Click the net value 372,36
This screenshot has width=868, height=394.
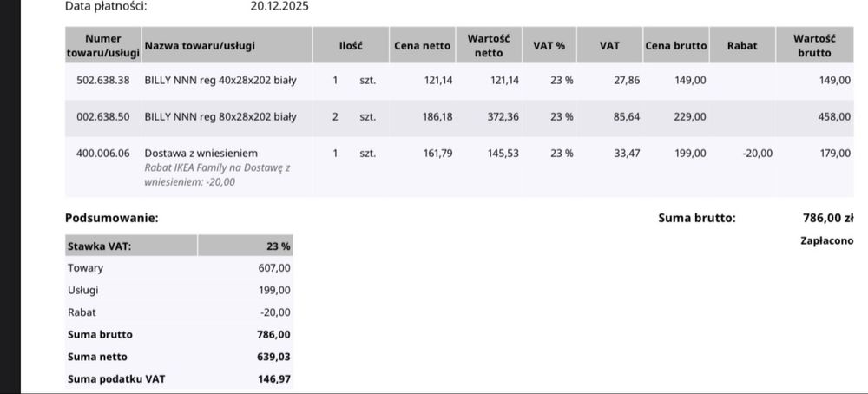click(503, 116)
